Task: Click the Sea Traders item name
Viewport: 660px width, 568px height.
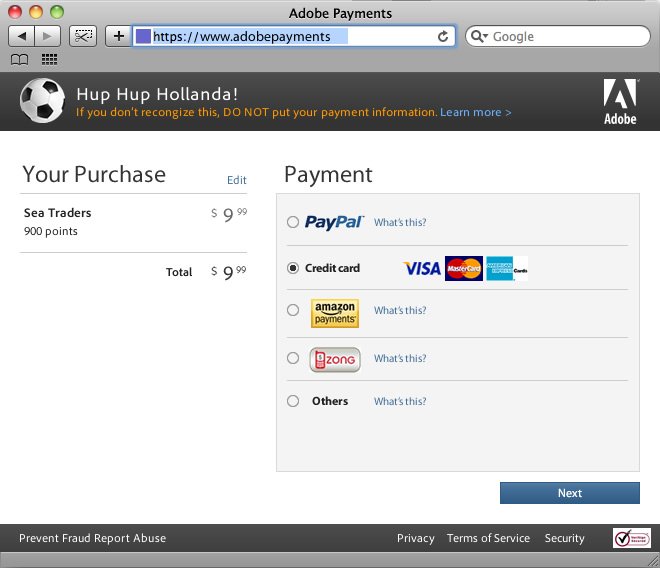Action: (58, 213)
